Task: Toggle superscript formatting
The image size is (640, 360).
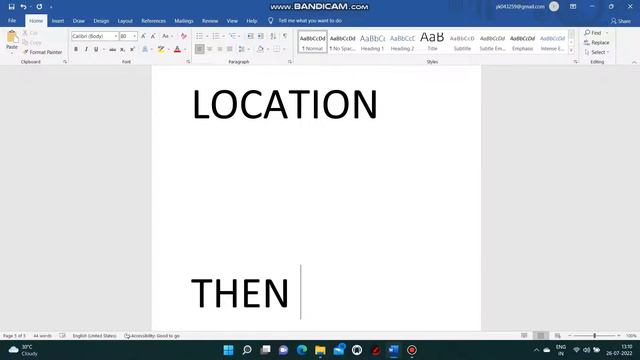Action: [132, 49]
